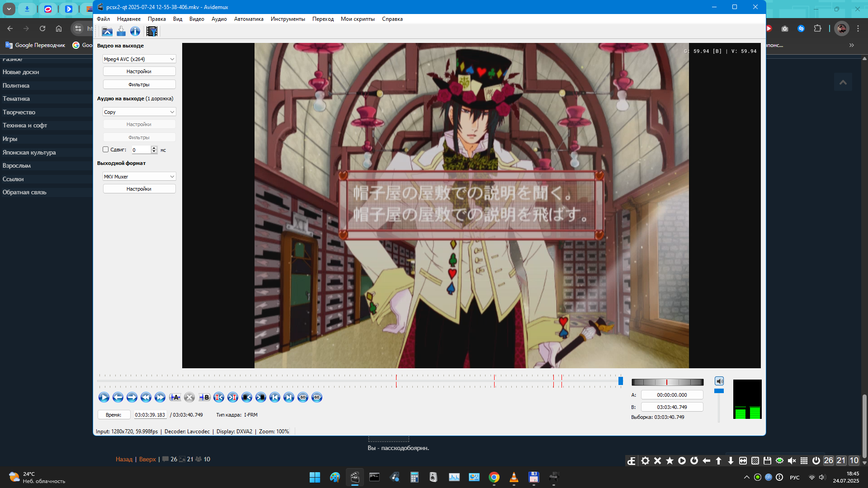Viewport: 868px width, 488px height.
Task: Expand the Copy audio codec dropdown
Action: 139,112
